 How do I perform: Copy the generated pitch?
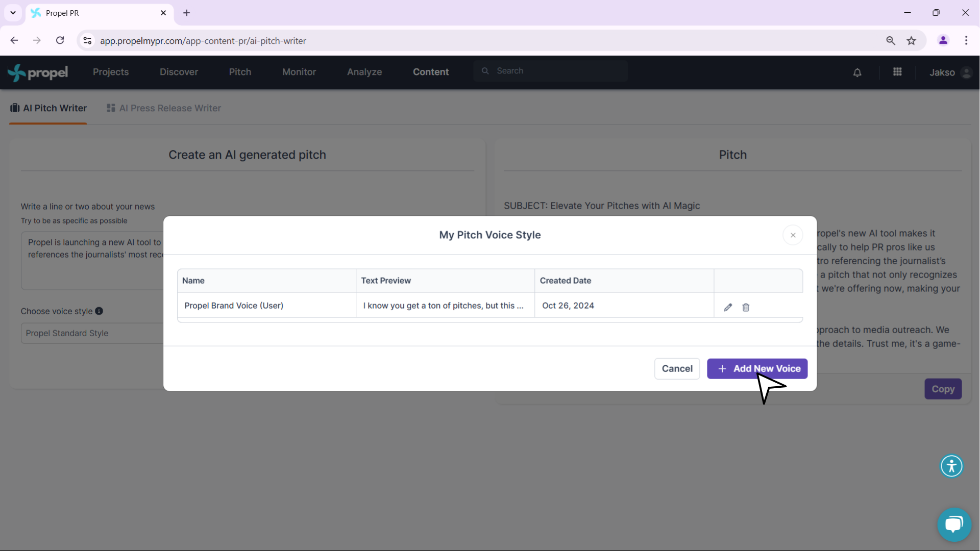pyautogui.click(x=943, y=389)
